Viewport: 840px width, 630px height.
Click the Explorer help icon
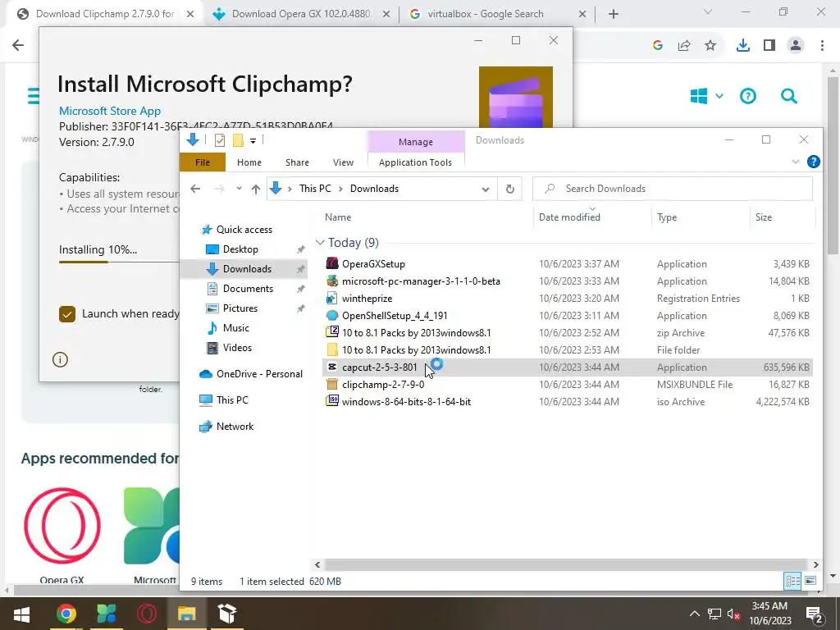point(813,162)
